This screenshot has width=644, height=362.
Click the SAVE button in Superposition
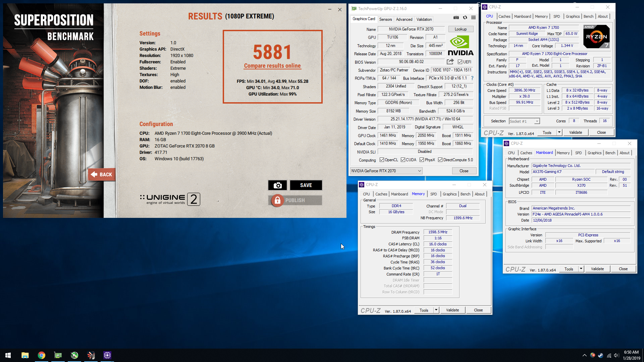click(306, 185)
